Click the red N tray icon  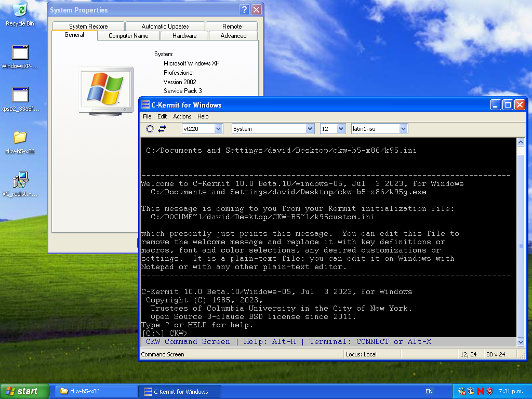[x=481, y=391]
